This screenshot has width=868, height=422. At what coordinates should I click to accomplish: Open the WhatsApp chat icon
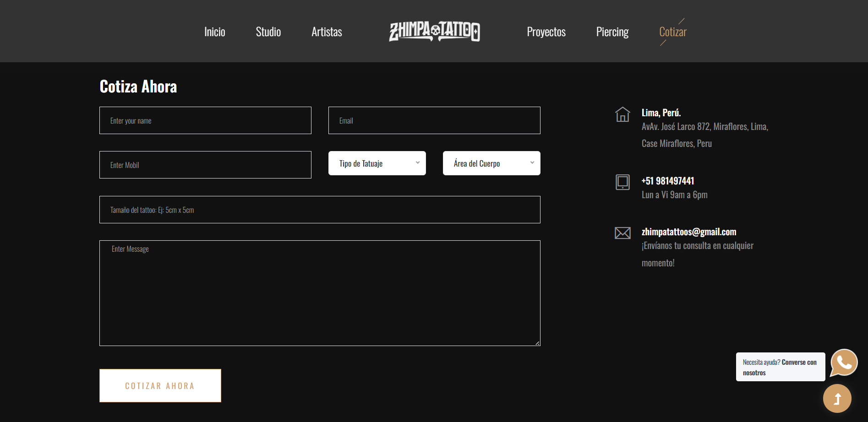click(844, 362)
